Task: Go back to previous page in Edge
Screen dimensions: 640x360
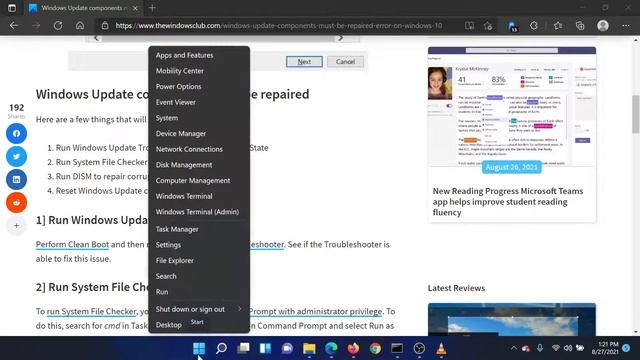Action: point(14,26)
